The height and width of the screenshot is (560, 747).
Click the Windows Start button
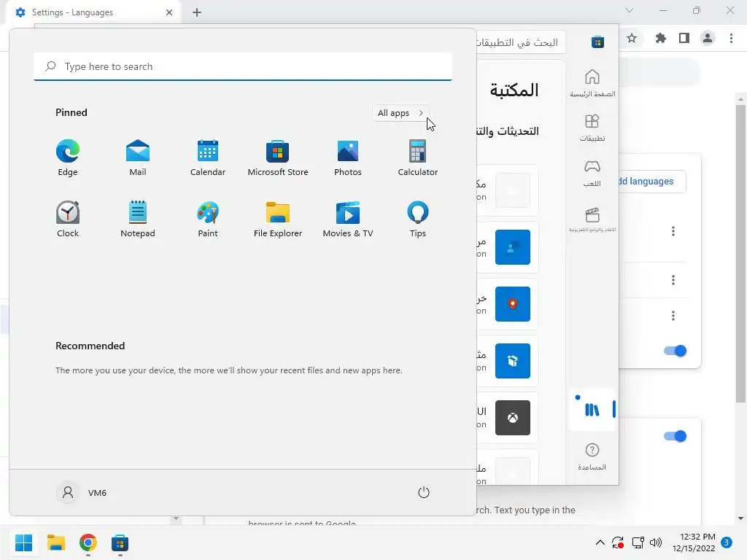[24, 542]
